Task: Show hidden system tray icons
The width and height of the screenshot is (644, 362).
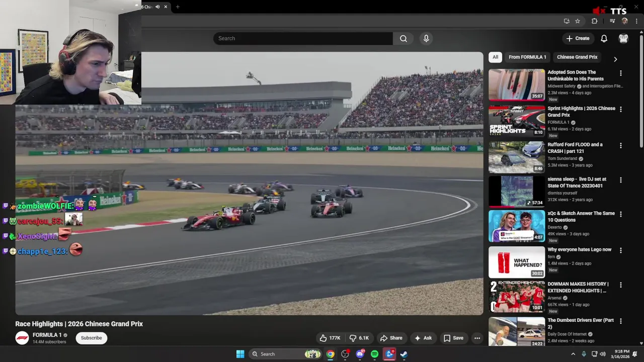Action: coord(573,354)
